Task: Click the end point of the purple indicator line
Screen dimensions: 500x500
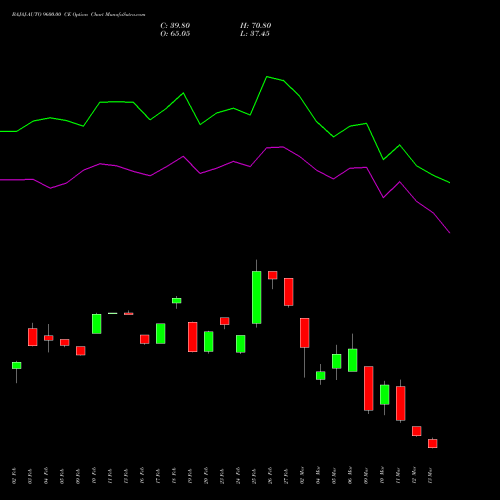Action: (x=450, y=233)
